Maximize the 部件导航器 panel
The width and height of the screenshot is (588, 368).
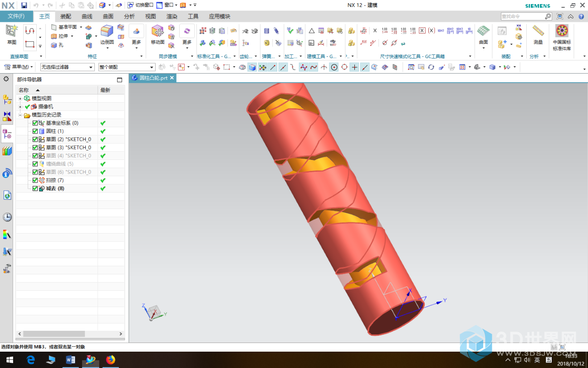click(x=119, y=80)
